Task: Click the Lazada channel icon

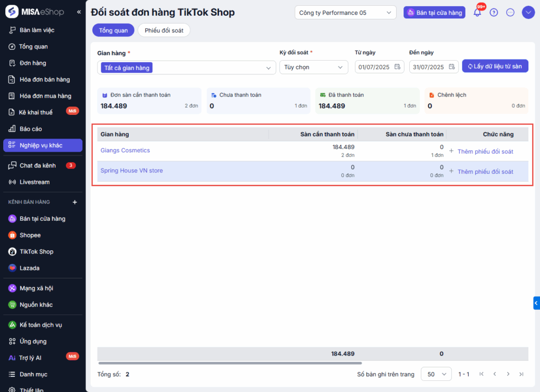Action: pos(13,268)
